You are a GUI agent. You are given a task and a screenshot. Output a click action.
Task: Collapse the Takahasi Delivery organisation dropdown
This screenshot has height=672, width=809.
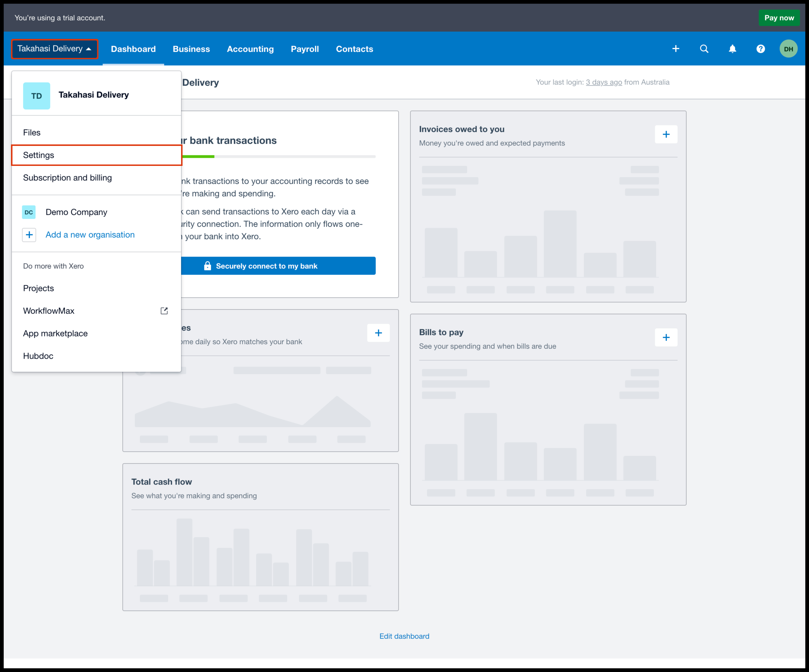click(54, 49)
